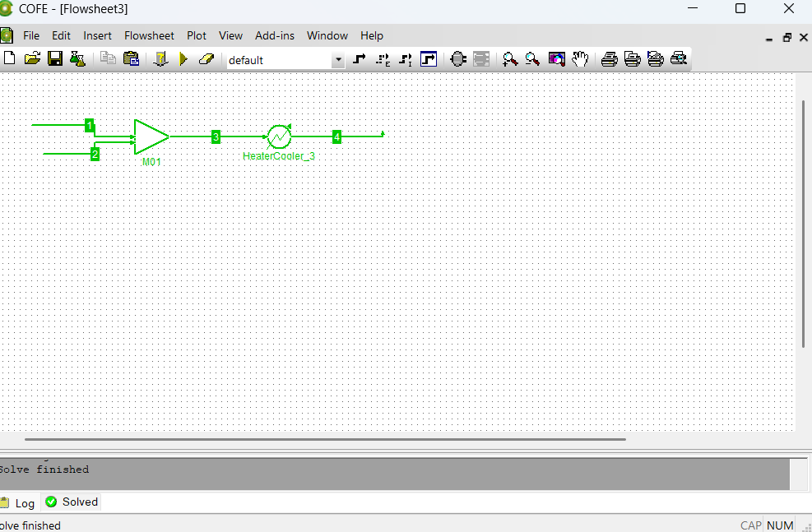Click the insert stream arrow icon
The image size is (812, 532).
(360, 59)
